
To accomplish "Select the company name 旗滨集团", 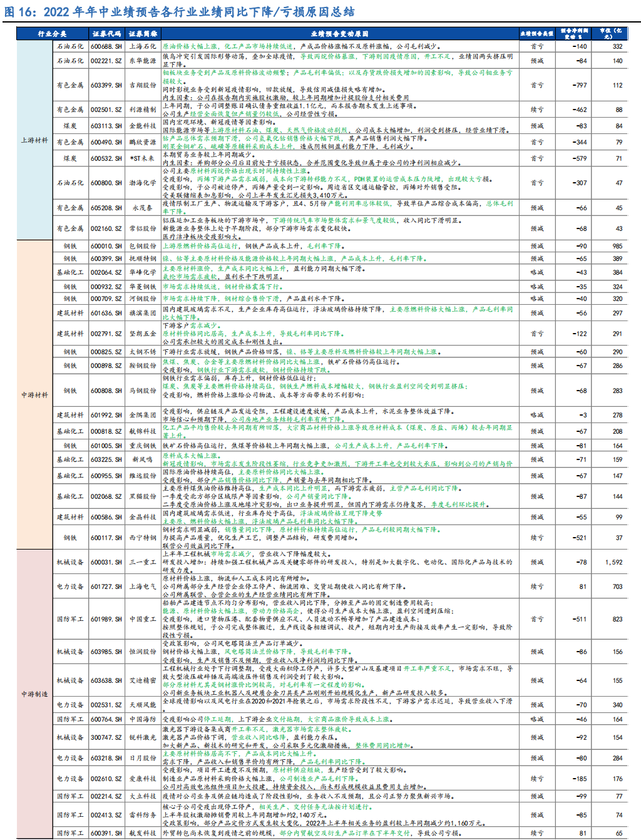I will pos(143,313).
